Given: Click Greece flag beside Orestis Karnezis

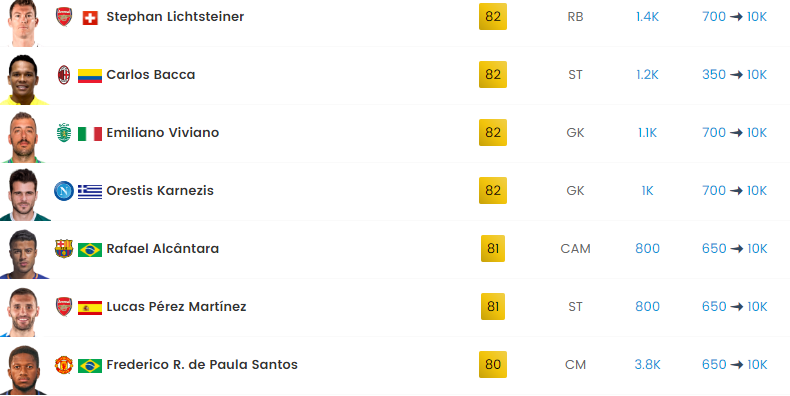Looking at the screenshot, I should (90, 192).
